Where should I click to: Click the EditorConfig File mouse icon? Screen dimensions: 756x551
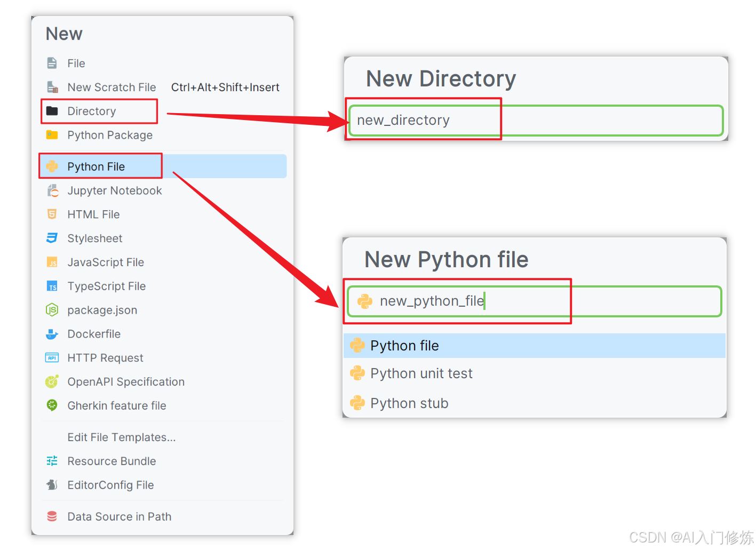pos(52,485)
